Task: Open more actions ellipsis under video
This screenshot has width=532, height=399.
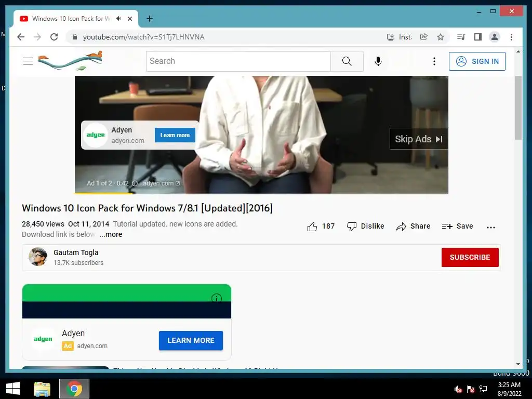Action: tap(490, 228)
